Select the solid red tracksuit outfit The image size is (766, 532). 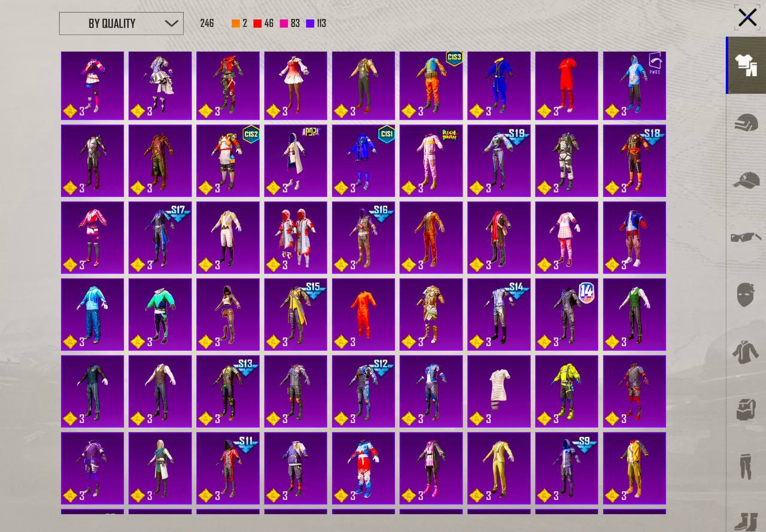coord(567,86)
